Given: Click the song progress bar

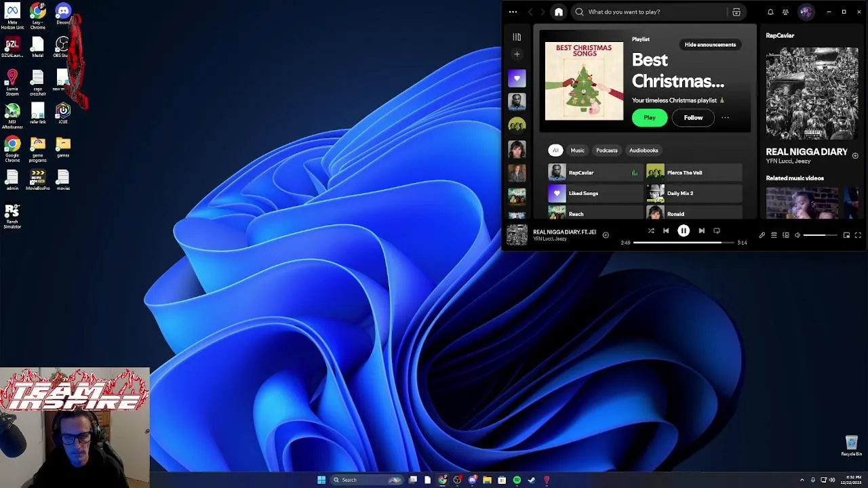Looking at the screenshot, I should tap(684, 242).
